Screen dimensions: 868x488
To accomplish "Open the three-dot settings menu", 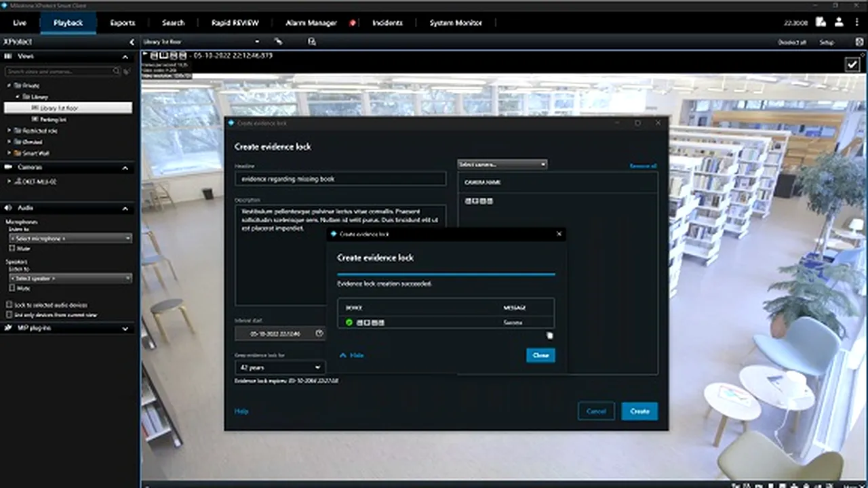I will tap(856, 22).
